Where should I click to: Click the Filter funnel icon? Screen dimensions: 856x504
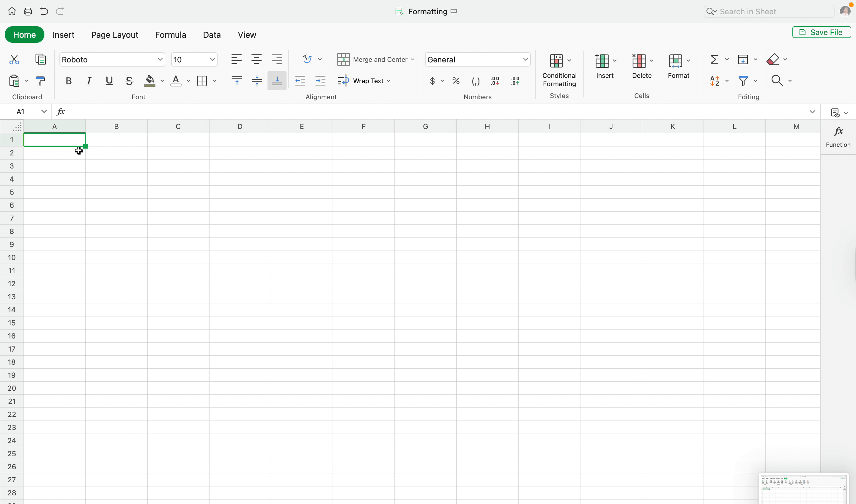pyautogui.click(x=743, y=81)
